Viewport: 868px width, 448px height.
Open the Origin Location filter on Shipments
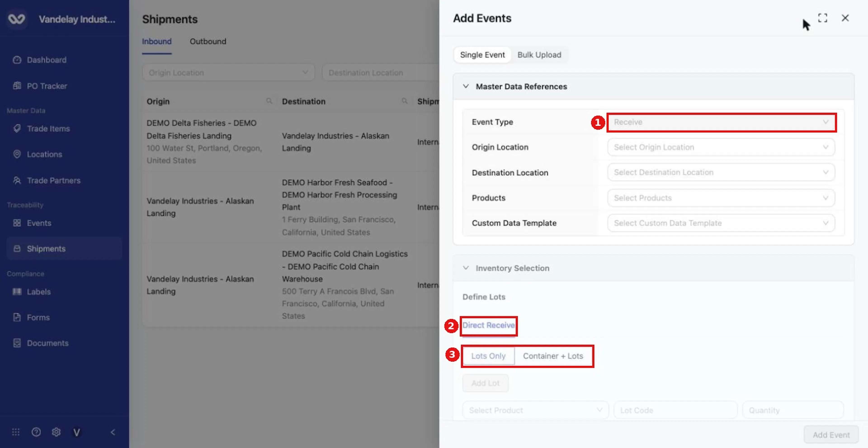click(x=229, y=72)
